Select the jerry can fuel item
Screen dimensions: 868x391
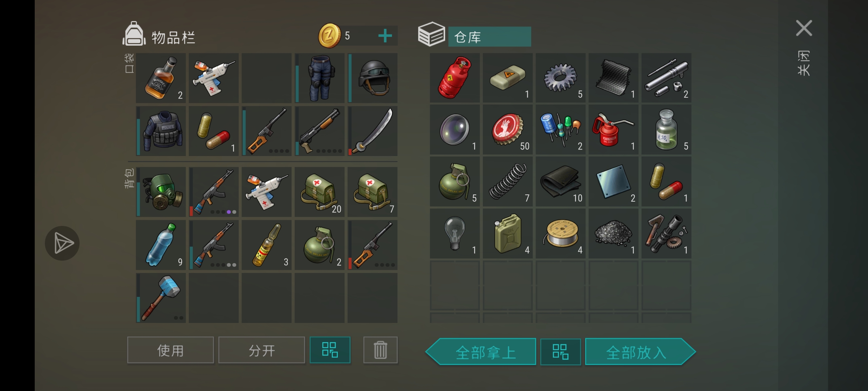coord(507,234)
